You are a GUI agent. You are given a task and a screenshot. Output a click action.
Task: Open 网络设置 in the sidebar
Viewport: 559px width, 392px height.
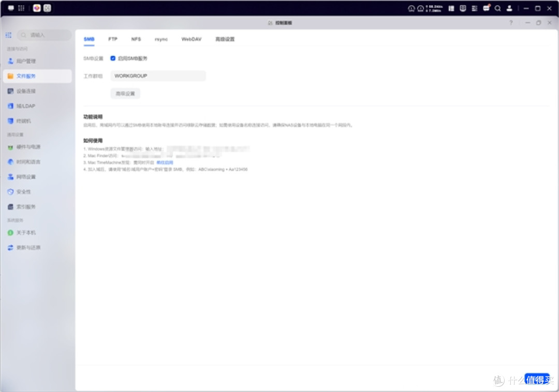37,177
